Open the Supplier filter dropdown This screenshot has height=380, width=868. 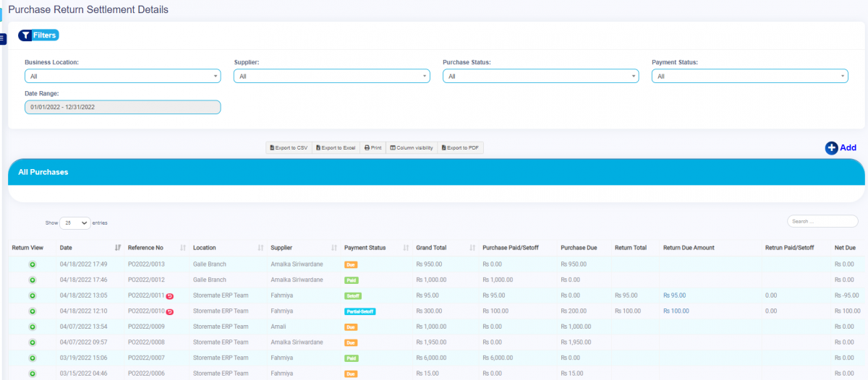pyautogui.click(x=332, y=76)
